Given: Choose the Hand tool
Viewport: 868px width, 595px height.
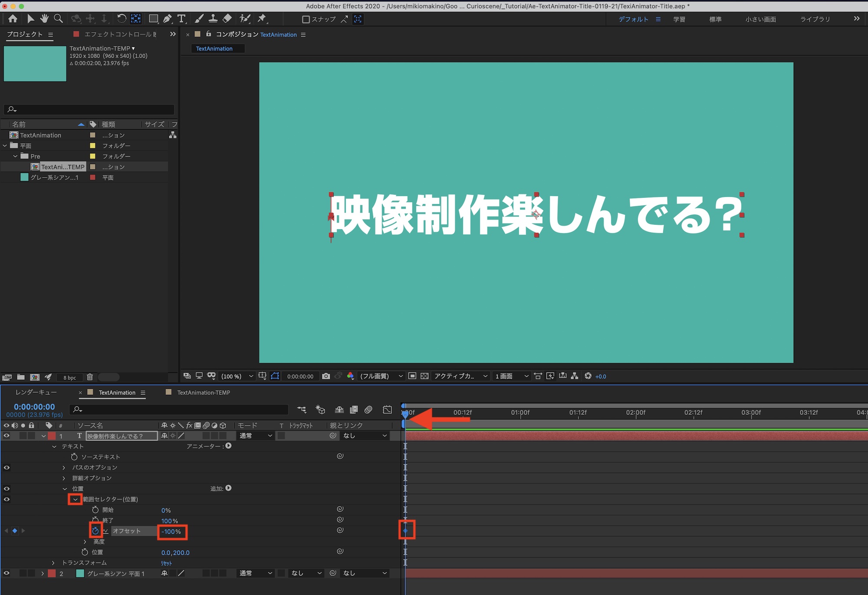Looking at the screenshot, I should [44, 19].
